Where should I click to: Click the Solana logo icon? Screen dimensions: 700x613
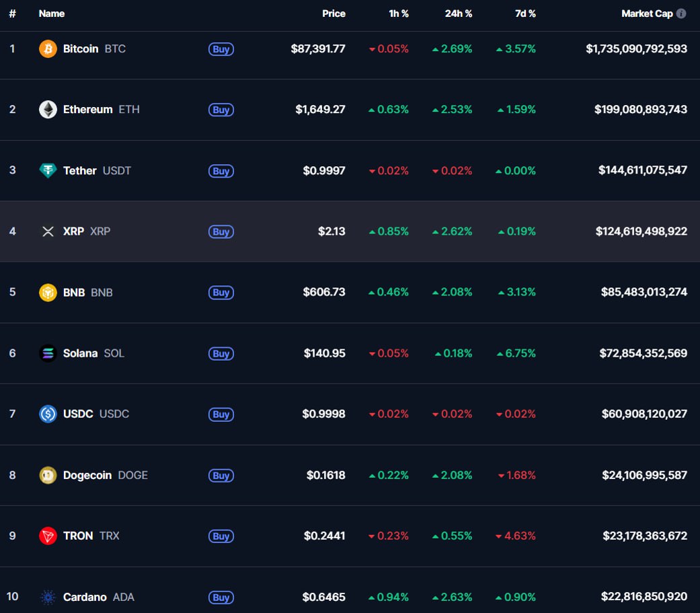48,353
